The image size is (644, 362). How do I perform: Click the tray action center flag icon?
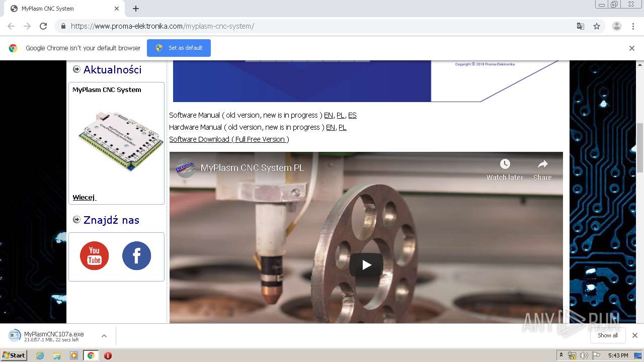pyautogui.click(x=596, y=355)
